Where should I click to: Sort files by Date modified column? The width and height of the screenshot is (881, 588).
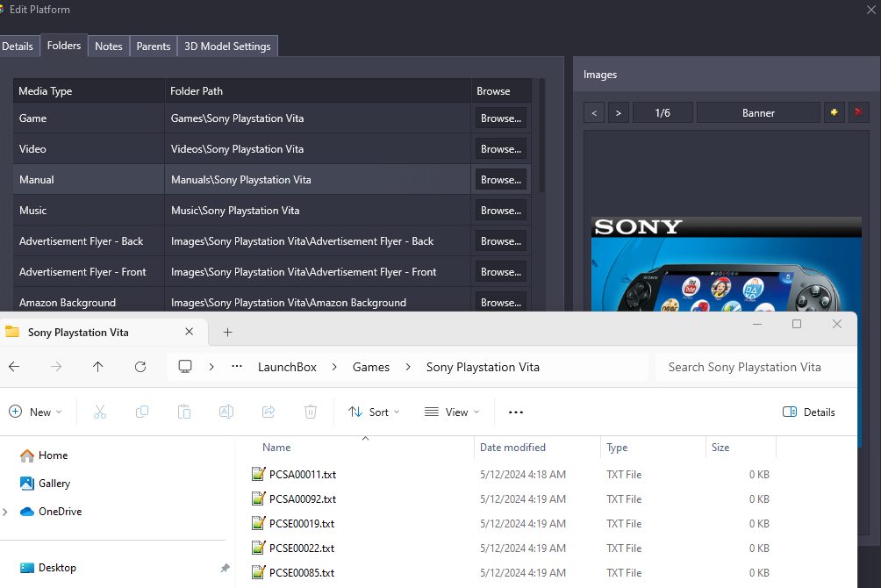pyautogui.click(x=512, y=448)
